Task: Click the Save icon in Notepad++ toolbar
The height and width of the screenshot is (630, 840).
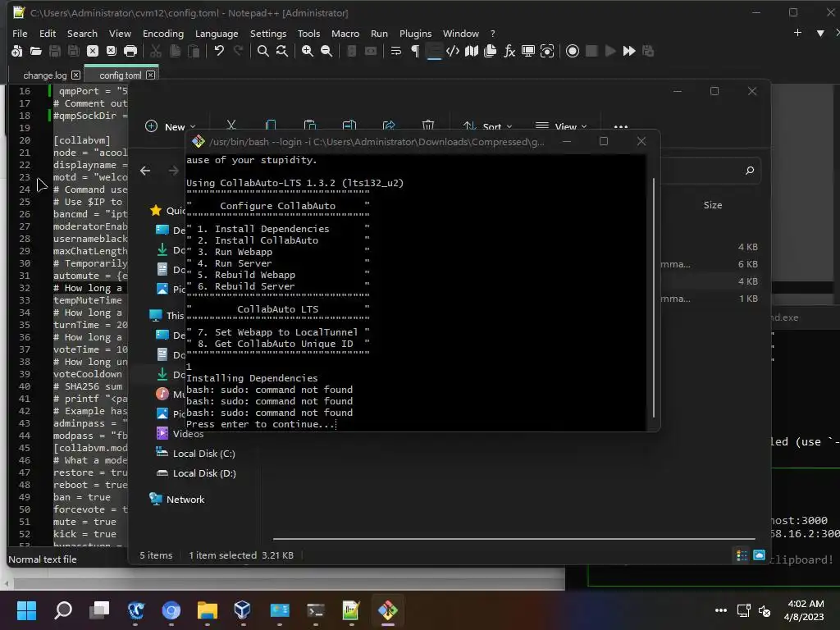Action: [55, 51]
